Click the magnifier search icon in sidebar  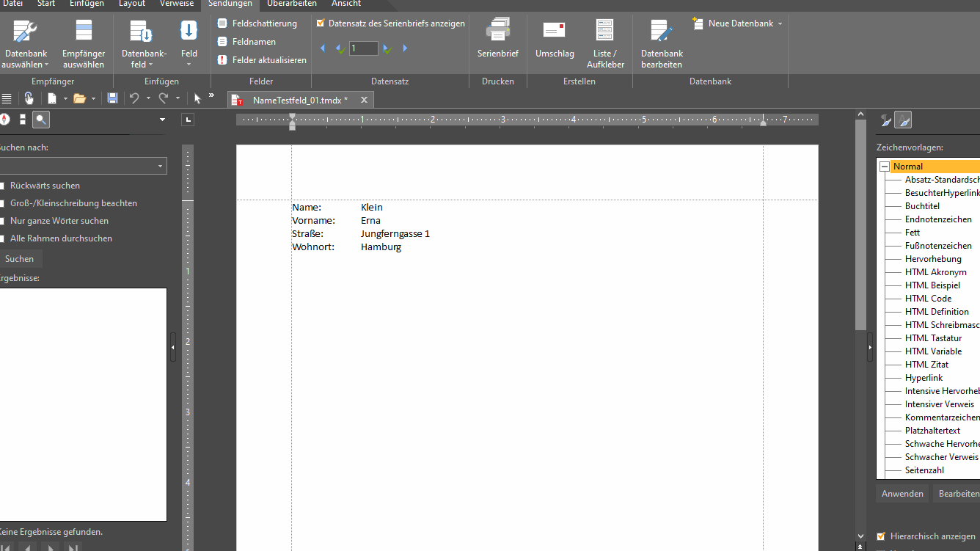41,120
